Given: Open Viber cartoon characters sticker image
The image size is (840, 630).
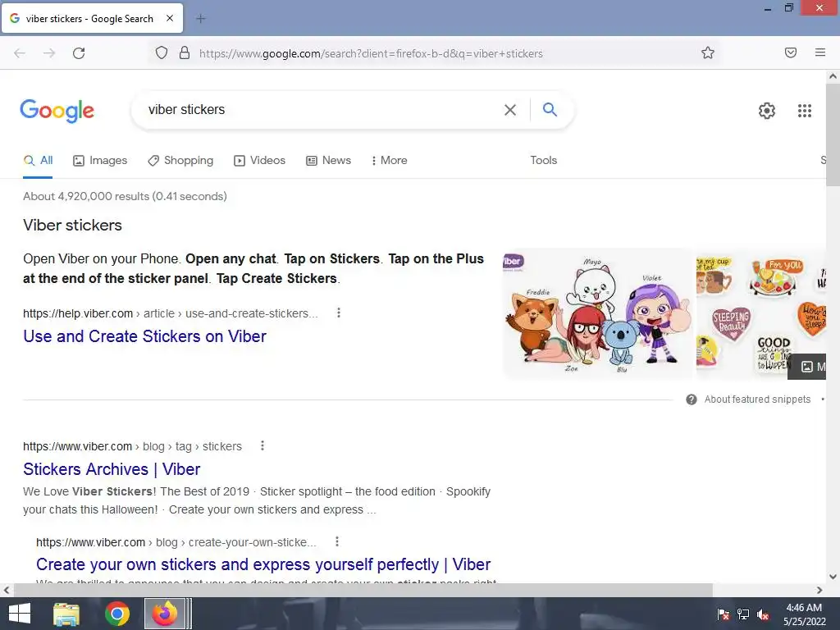Looking at the screenshot, I should [x=597, y=313].
